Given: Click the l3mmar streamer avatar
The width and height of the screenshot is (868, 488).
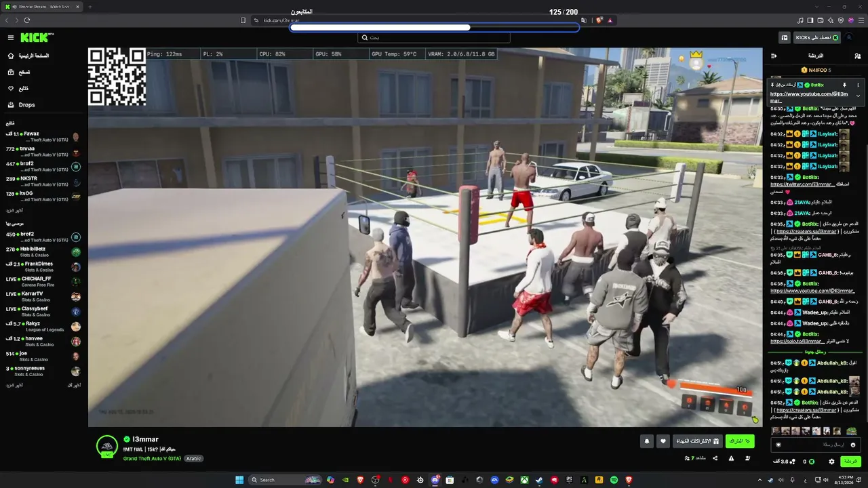Looking at the screenshot, I should [x=107, y=447].
